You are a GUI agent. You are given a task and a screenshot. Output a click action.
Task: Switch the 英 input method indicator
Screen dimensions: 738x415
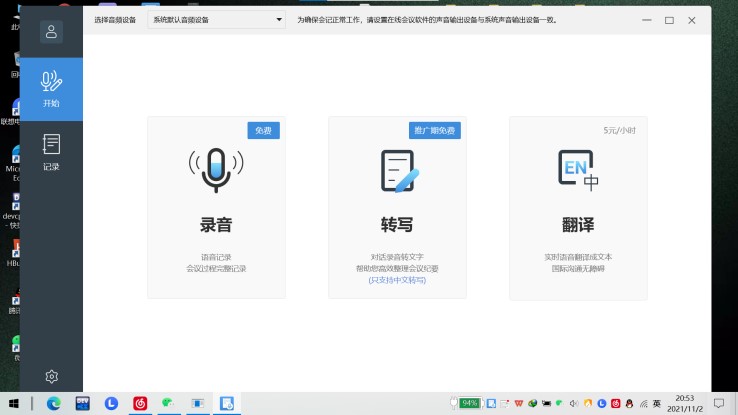tap(657, 403)
